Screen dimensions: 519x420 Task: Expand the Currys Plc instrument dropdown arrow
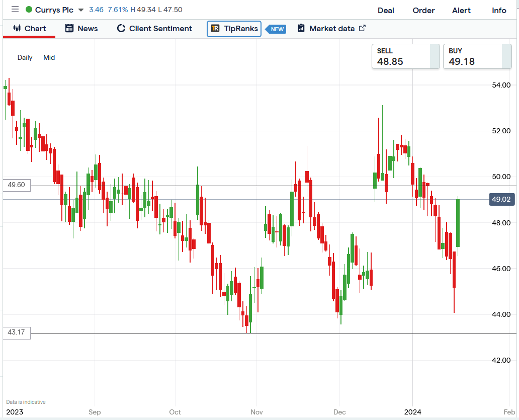(81, 10)
